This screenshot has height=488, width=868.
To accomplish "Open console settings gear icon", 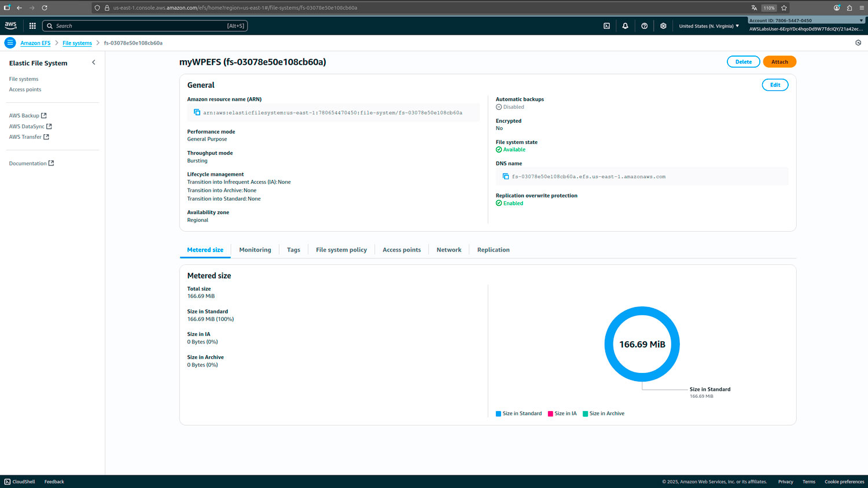I will tap(663, 26).
